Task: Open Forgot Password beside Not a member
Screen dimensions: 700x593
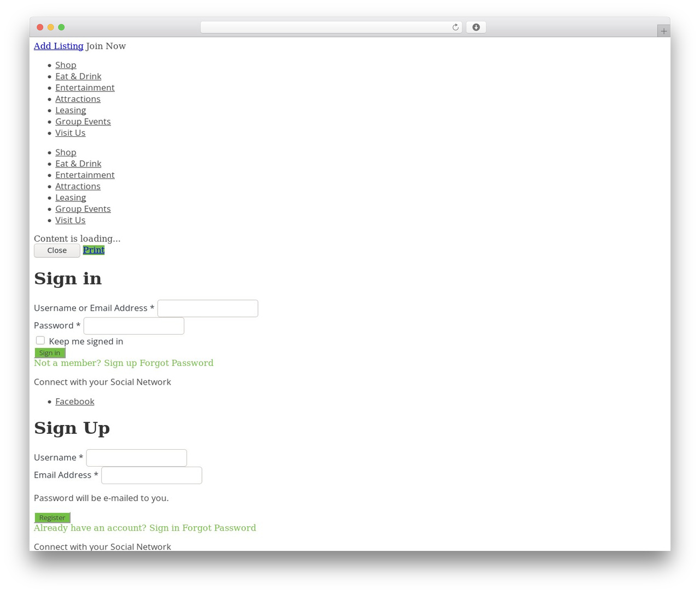Action: (x=177, y=363)
